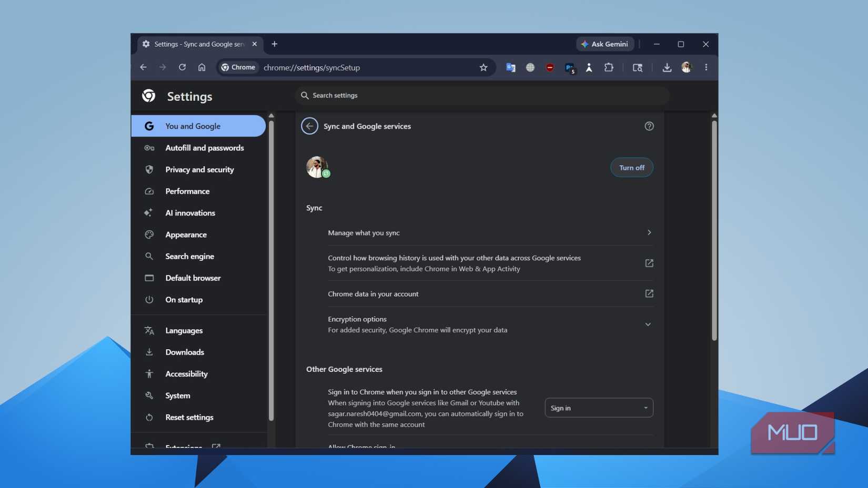Image resolution: width=868 pixels, height=488 pixels.
Task: Open Downloads settings in sidebar
Action: [198, 352]
